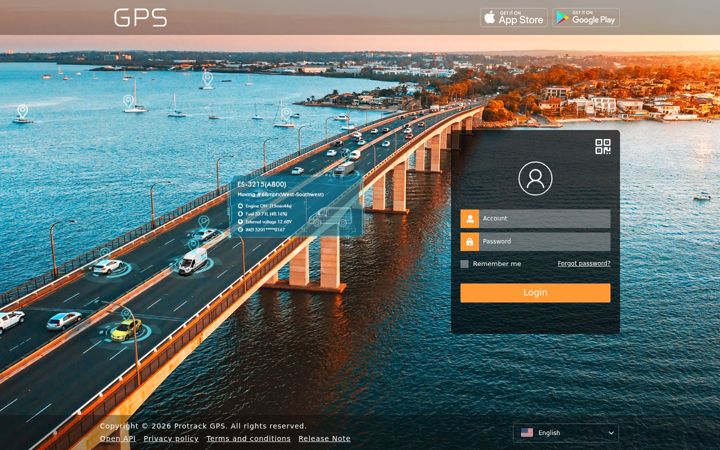720x450 pixels.
Task: Open the Google Play download badge
Action: [586, 17]
